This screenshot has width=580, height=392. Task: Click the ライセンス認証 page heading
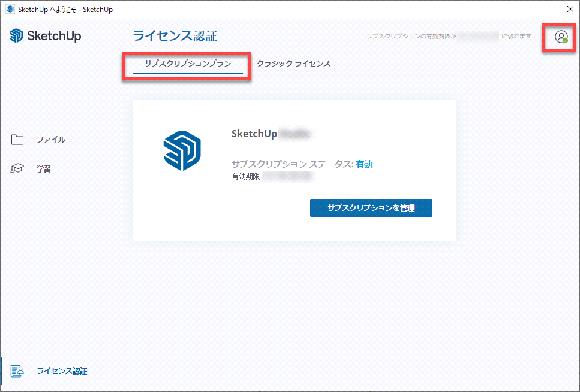[x=175, y=36]
